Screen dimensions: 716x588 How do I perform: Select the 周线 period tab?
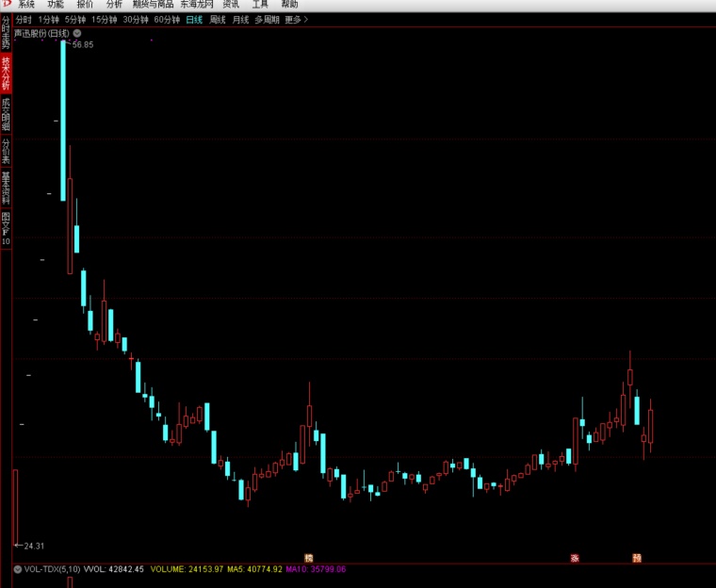[218, 20]
